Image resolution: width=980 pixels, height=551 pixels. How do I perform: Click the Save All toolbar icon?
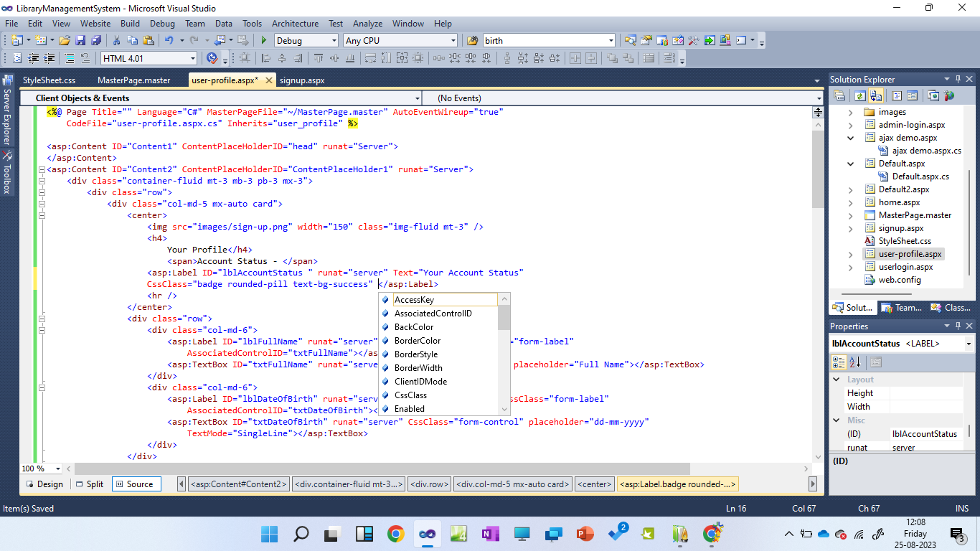click(x=96, y=41)
